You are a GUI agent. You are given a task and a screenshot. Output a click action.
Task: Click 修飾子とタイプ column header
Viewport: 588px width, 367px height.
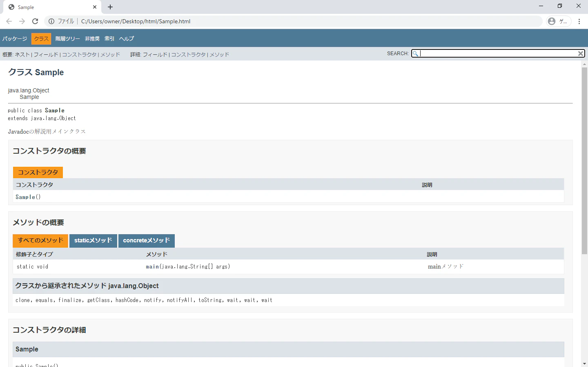(x=34, y=254)
